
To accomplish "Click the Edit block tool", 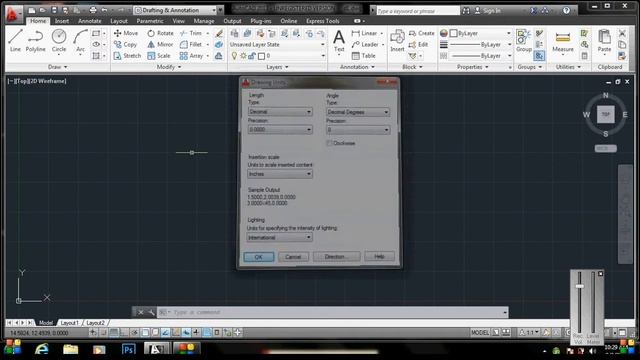I will coord(418,44).
